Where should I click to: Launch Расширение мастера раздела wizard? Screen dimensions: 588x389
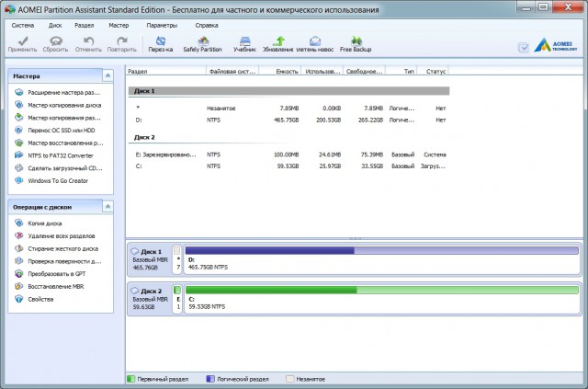point(58,92)
